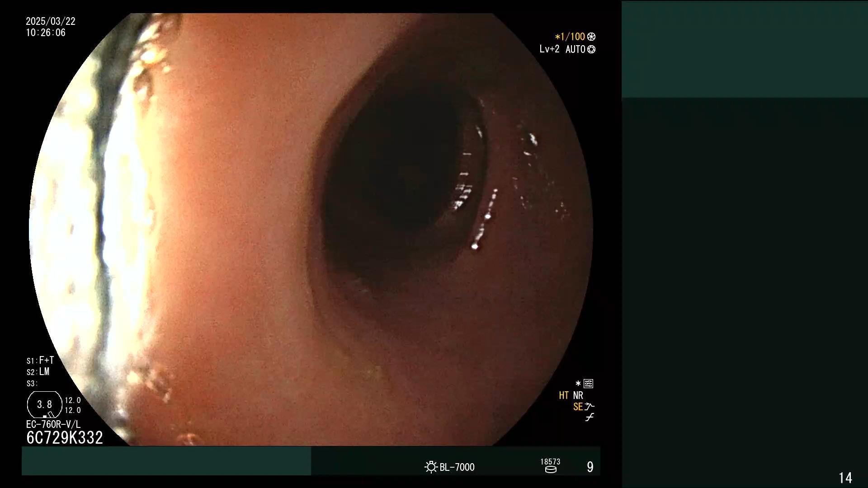Click the time stamp 10:26:06
The image size is (868, 488).
pos(46,33)
